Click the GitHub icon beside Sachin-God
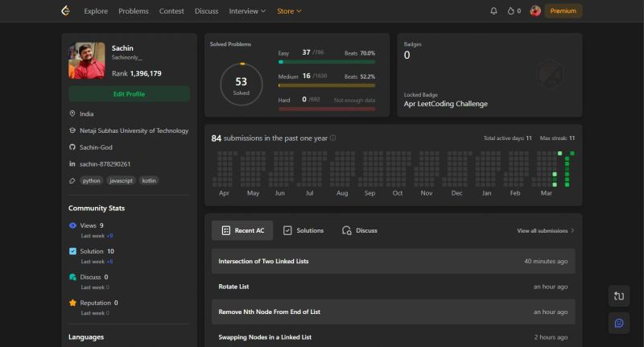The height and width of the screenshot is (347, 644). [x=72, y=147]
